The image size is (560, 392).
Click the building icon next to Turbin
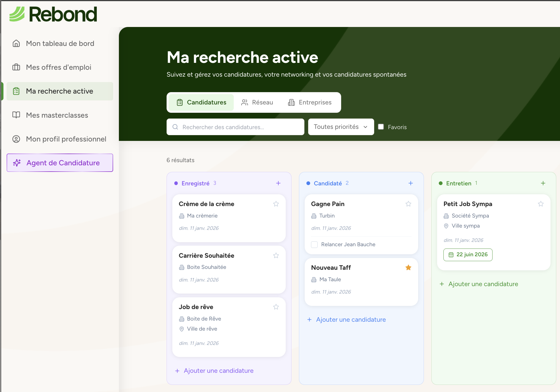[314, 216]
